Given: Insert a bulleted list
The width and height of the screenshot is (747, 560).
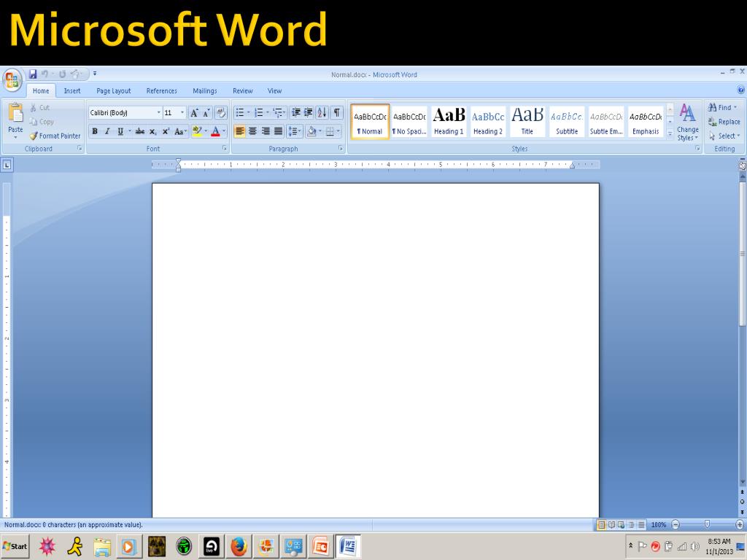Looking at the screenshot, I should pyautogui.click(x=239, y=113).
